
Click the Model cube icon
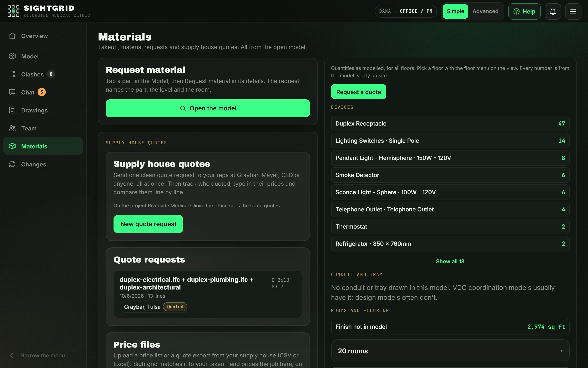12,56
